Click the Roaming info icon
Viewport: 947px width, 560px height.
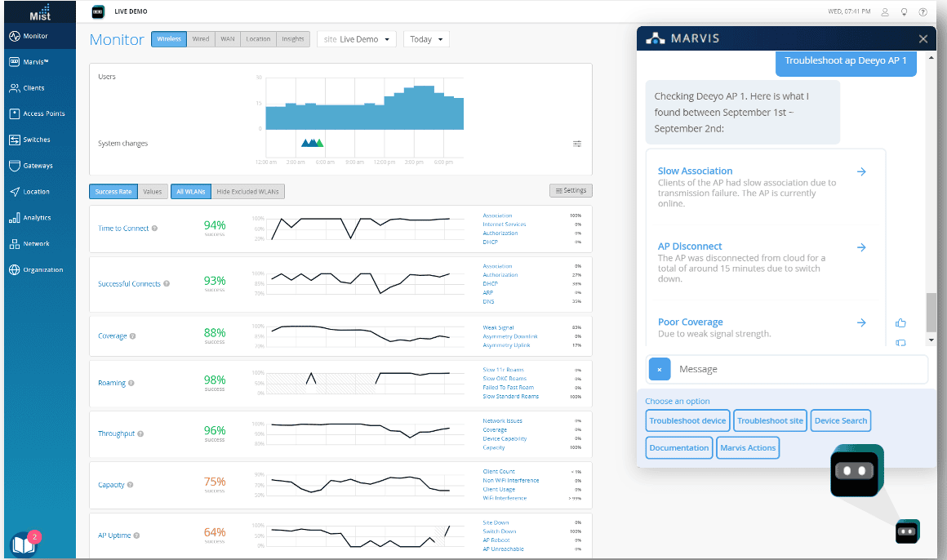coord(131,383)
